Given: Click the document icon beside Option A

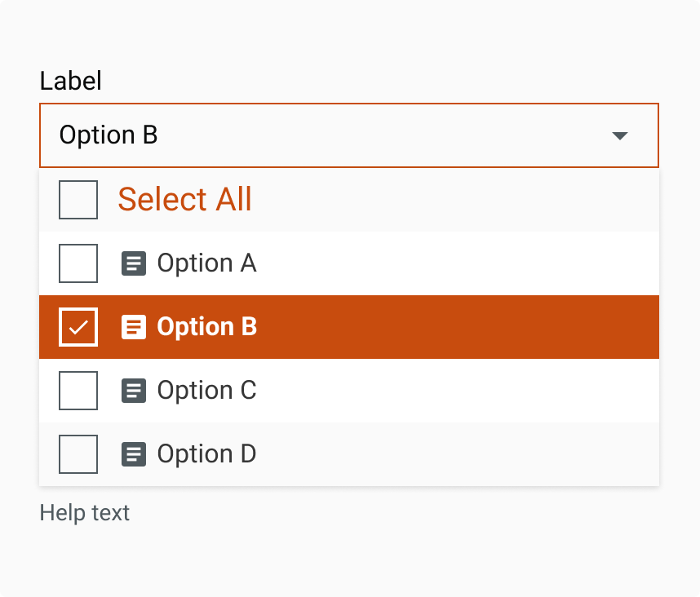Looking at the screenshot, I should pos(134,263).
